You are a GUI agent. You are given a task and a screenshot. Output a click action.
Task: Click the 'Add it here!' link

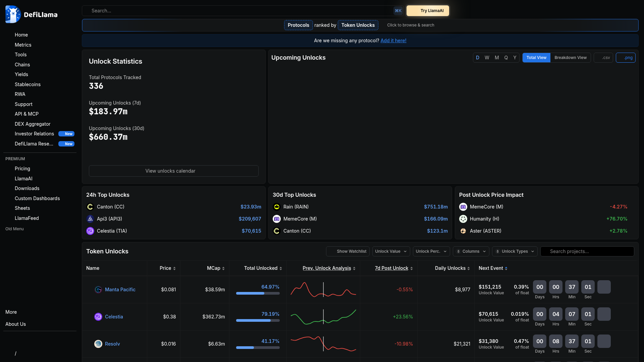[393, 41]
